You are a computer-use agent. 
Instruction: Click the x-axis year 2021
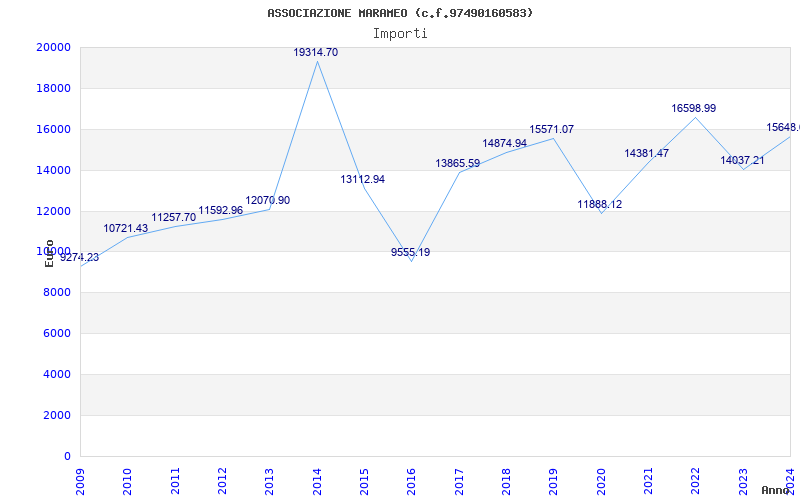[x=648, y=481]
